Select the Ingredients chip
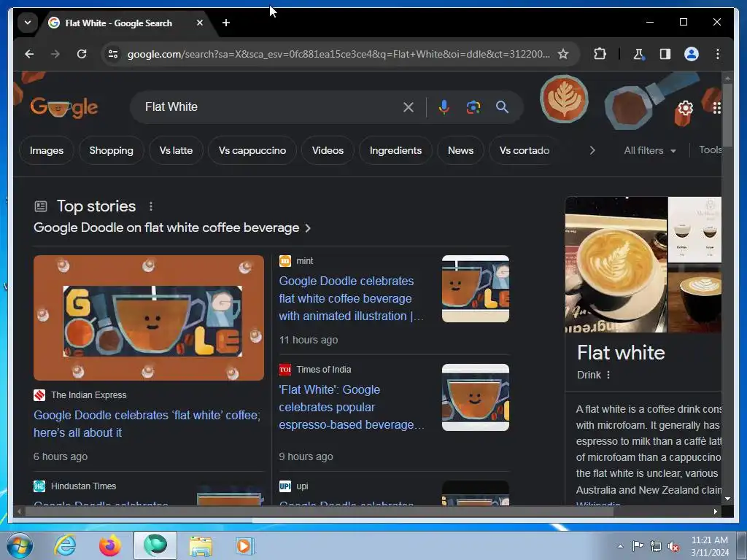This screenshot has width=747, height=560. click(x=395, y=150)
